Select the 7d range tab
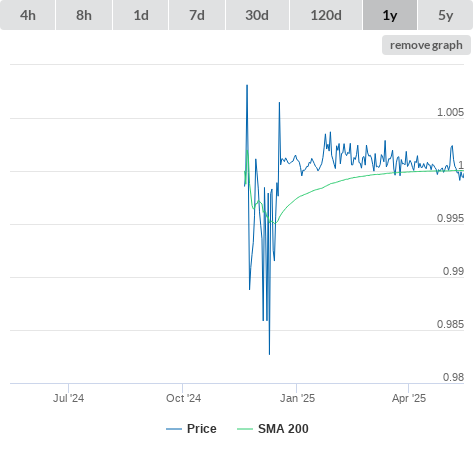This screenshot has height=455, width=474. coord(197,15)
